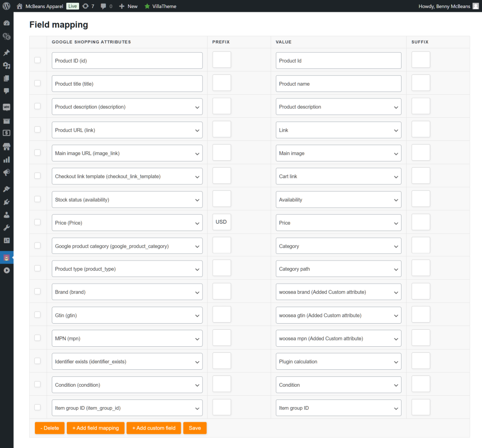Image resolution: width=482 pixels, height=448 pixels.
Task: Tick the checkbox for Price row
Action: coord(38,222)
